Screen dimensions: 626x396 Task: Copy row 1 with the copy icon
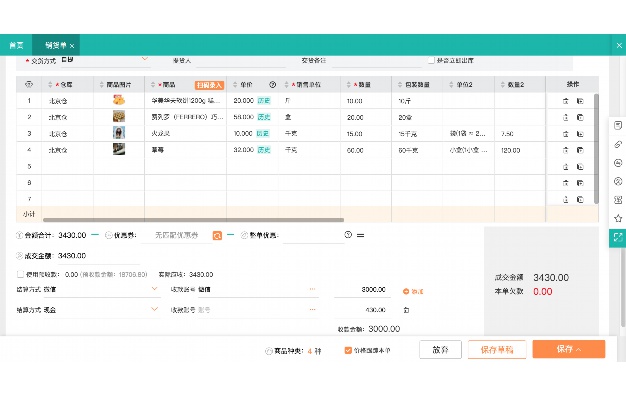click(580, 101)
